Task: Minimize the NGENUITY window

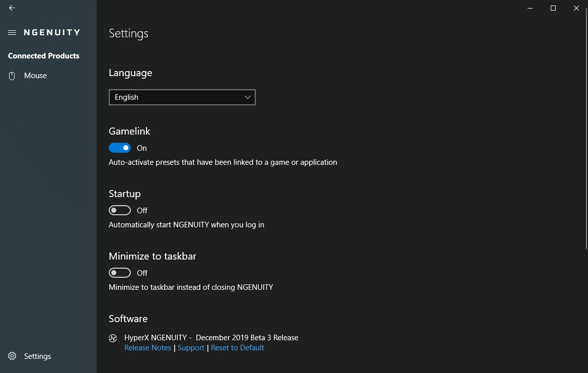Action: pyautogui.click(x=530, y=8)
